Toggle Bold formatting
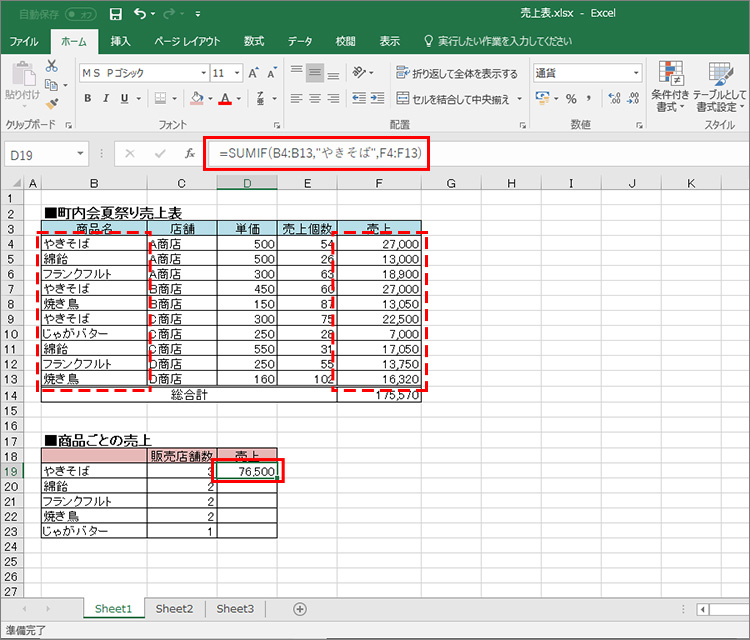The image size is (750, 640). click(x=88, y=99)
